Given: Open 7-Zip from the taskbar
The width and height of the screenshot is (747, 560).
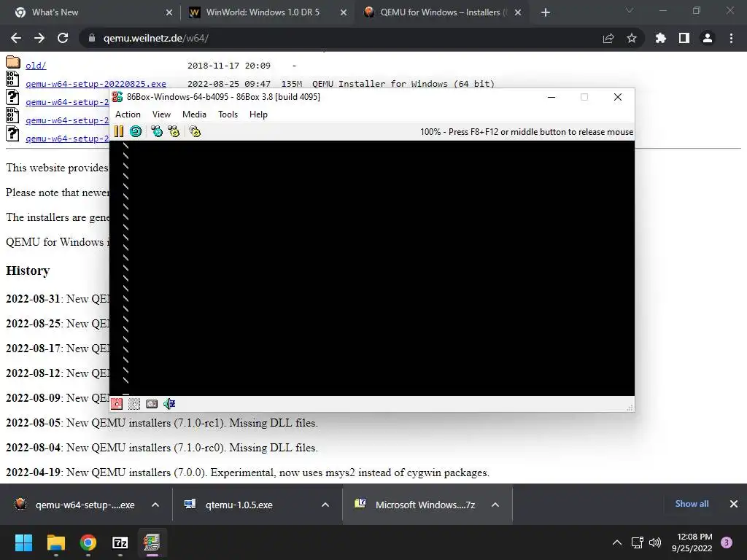Looking at the screenshot, I should 120,542.
